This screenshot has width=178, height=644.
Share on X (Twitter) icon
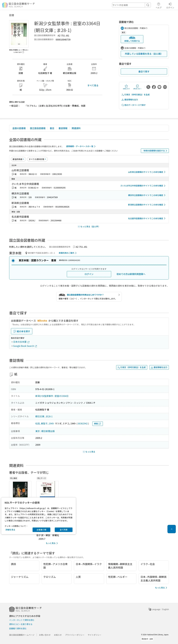(148, 87)
